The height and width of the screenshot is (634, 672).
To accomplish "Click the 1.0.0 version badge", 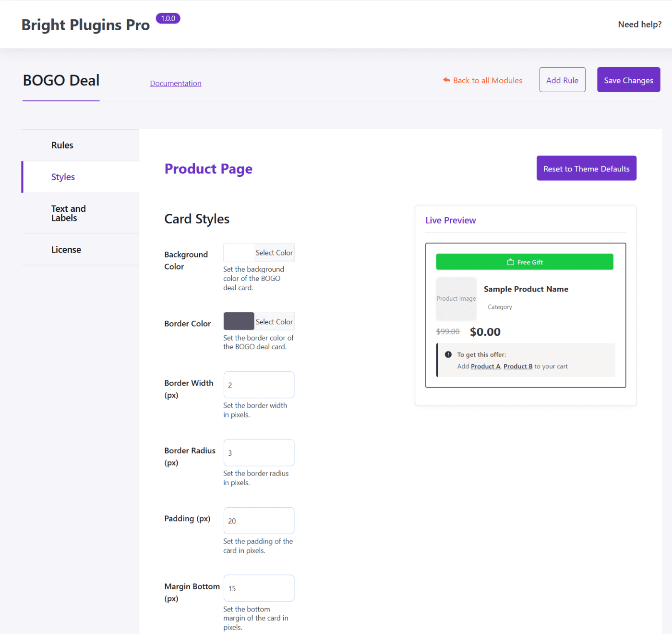I will point(168,18).
